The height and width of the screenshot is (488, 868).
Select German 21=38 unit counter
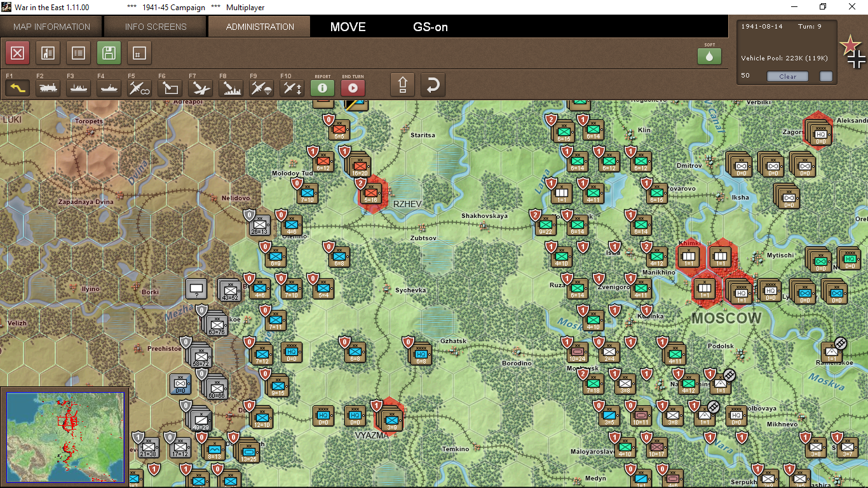coord(149,447)
